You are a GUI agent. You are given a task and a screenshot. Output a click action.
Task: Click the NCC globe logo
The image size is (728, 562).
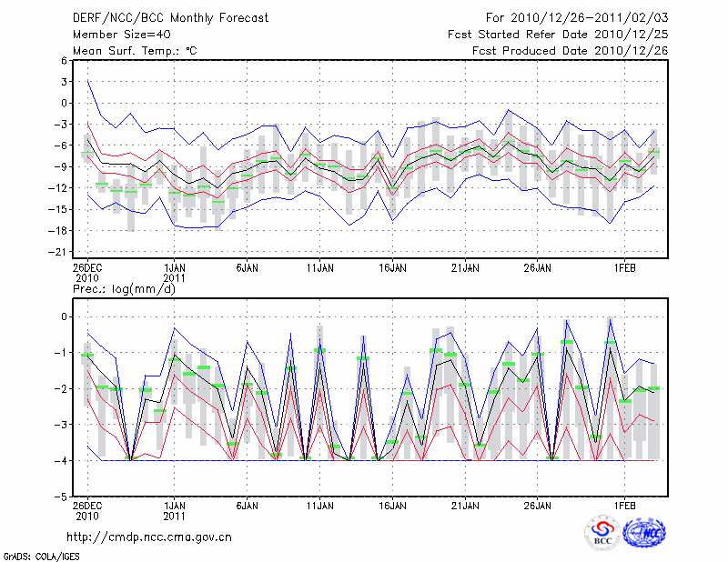point(643,533)
